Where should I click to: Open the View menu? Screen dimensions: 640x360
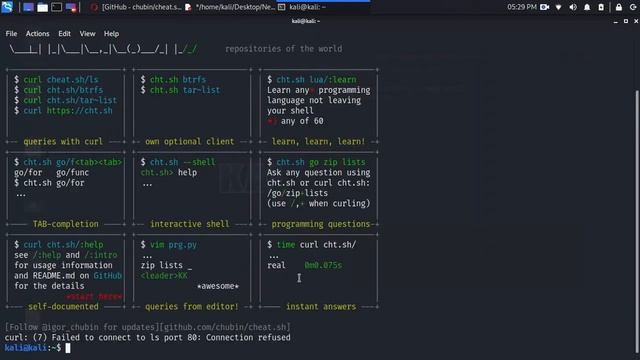coord(87,33)
